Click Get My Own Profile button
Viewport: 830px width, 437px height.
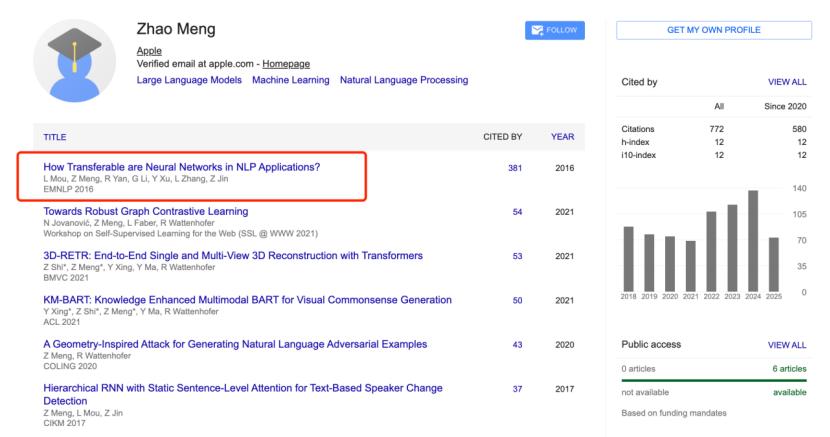[714, 30]
